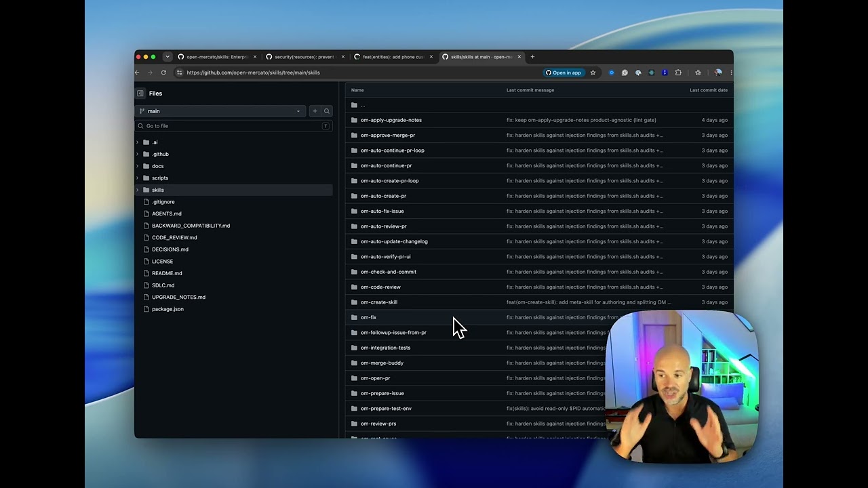Image resolution: width=868 pixels, height=488 pixels.
Task: Expand the scripts folder chevron
Action: coord(138,178)
